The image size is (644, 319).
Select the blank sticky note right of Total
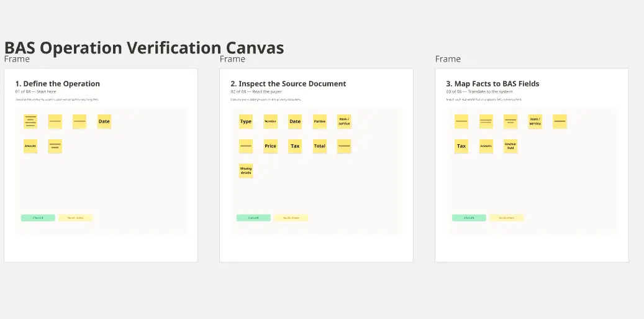point(344,146)
